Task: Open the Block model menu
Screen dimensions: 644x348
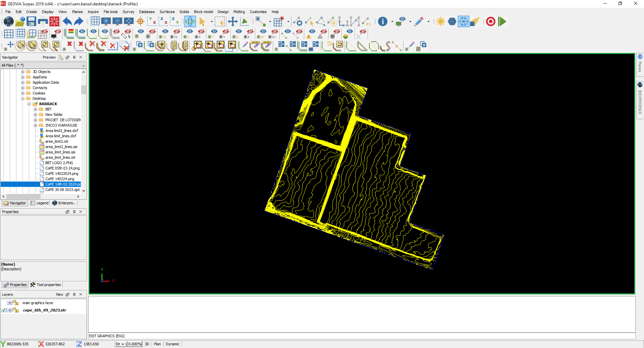Action: tap(203, 12)
